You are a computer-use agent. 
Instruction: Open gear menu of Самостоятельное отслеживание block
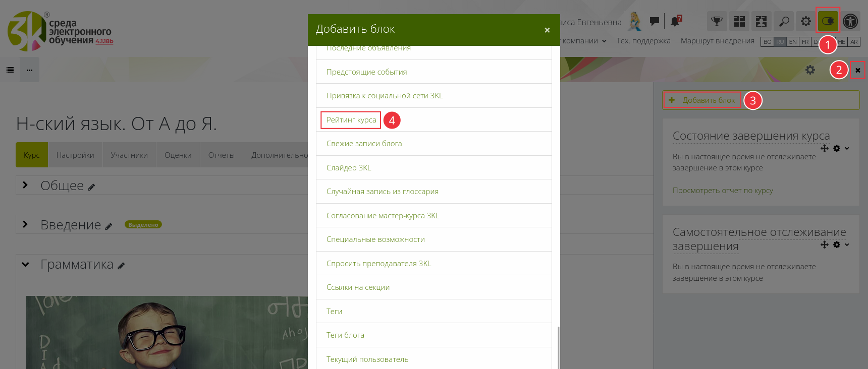(840, 244)
